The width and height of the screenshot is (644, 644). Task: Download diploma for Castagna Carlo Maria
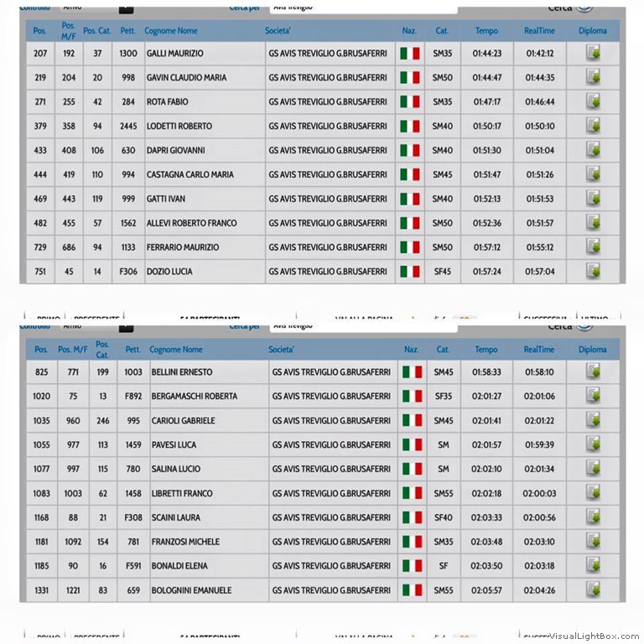[x=593, y=174]
